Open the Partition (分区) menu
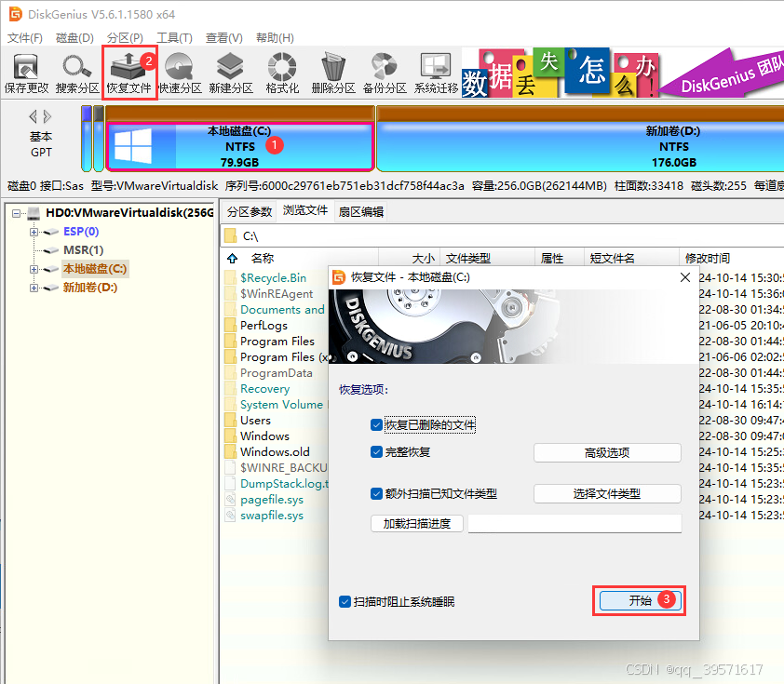This screenshot has height=684, width=784. [125, 38]
